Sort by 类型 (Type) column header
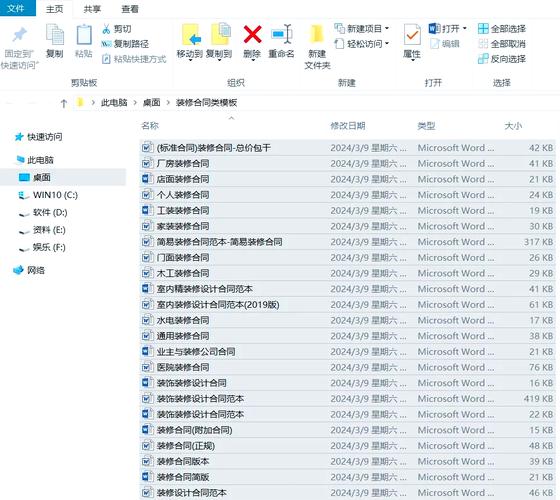The image size is (560, 500). click(426, 126)
